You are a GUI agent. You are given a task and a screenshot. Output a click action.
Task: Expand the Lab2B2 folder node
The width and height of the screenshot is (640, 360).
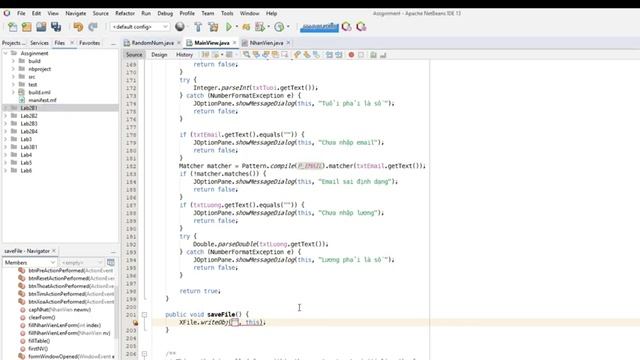pyautogui.click(x=5, y=116)
